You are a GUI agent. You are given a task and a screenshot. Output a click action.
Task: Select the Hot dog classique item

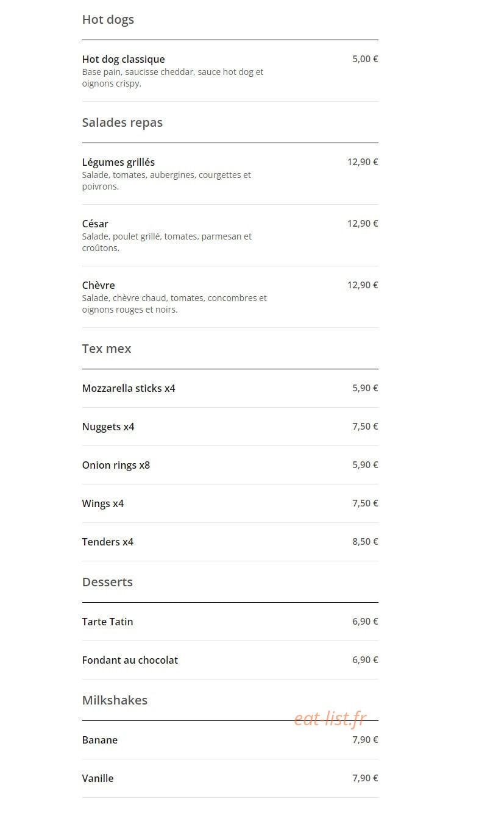(230, 71)
